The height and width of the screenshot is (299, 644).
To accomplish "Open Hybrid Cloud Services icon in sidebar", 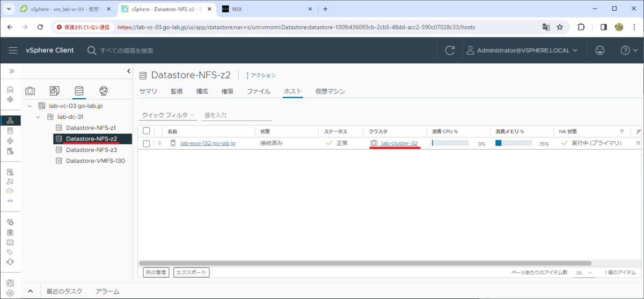I will coord(10,191).
